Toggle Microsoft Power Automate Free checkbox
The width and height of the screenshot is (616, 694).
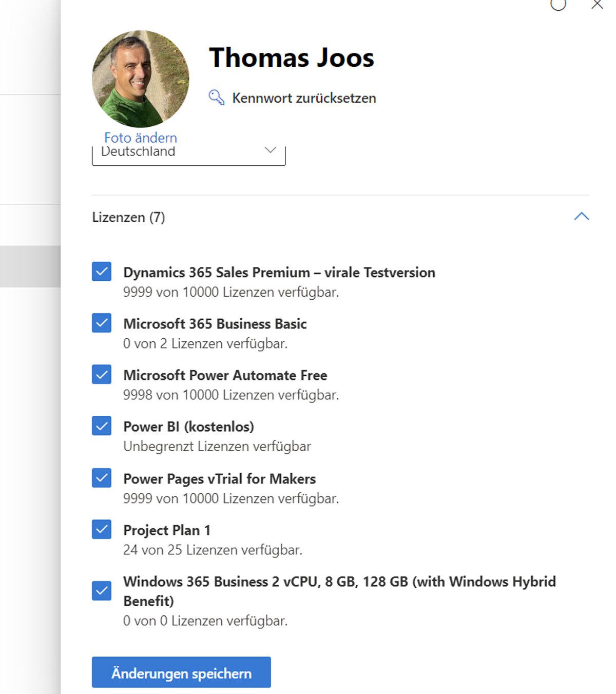point(102,374)
